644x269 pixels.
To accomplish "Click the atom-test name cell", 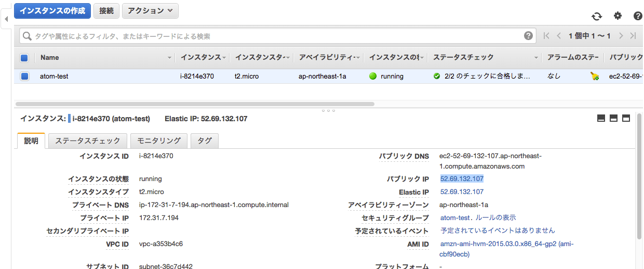I will (54, 76).
